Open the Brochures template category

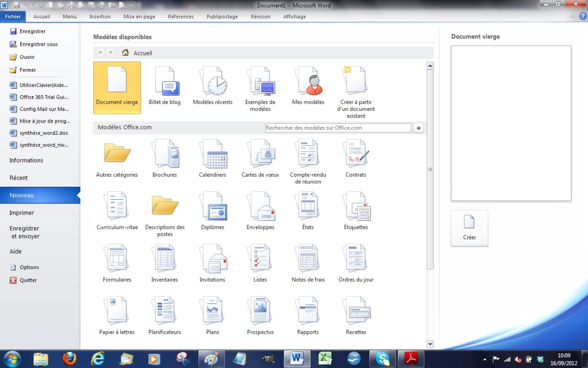165,158
